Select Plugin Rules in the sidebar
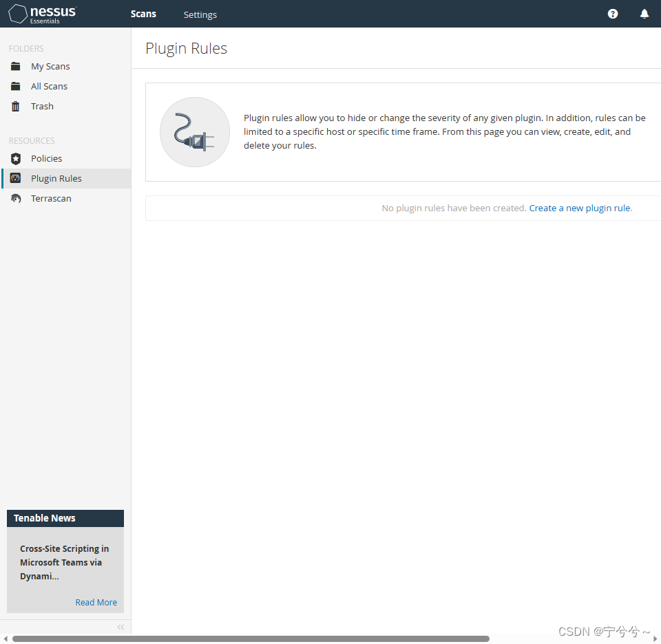The width and height of the screenshot is (661, 644). [66, 179]
